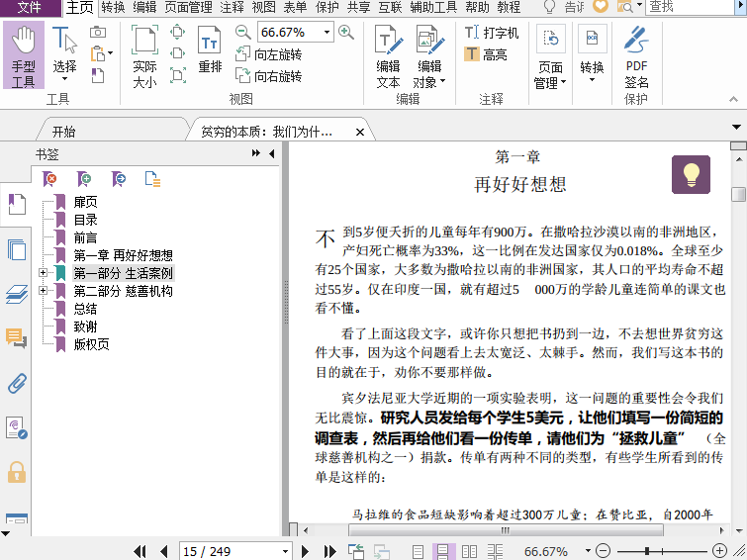Click the clipboard paste icon
Image resolution: width=747 pixels, height=560 pixels.
click(x=98, y=53)
